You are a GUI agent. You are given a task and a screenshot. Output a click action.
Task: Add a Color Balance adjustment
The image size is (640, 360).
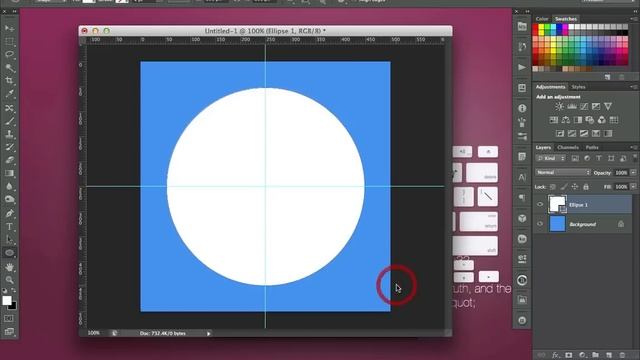click(566, 120)
